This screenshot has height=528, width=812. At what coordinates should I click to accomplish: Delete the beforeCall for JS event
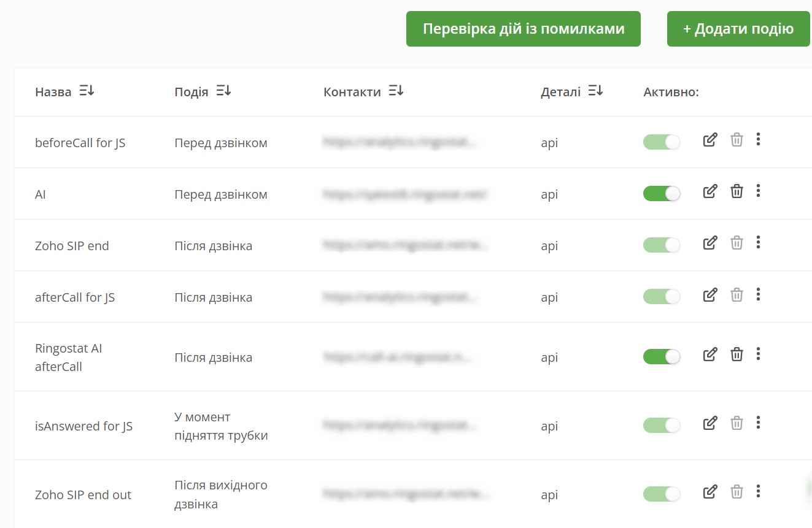coord(737,140)
